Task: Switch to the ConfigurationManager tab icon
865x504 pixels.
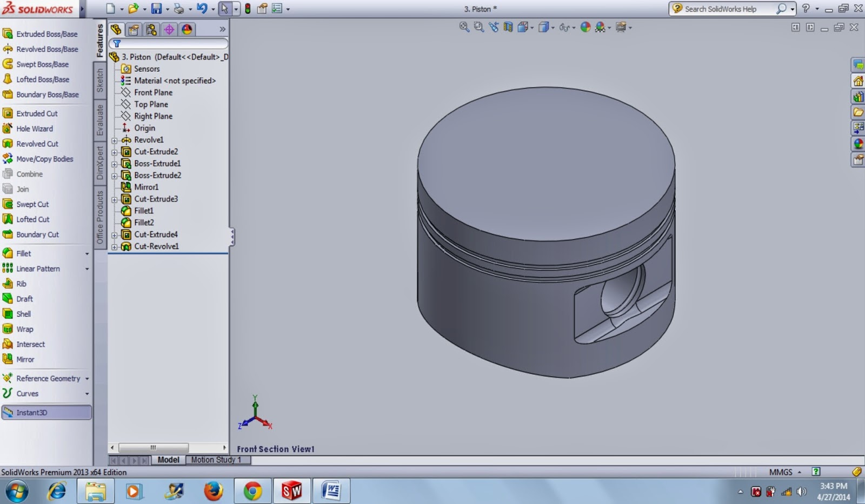Action: [x=151, y=29]
